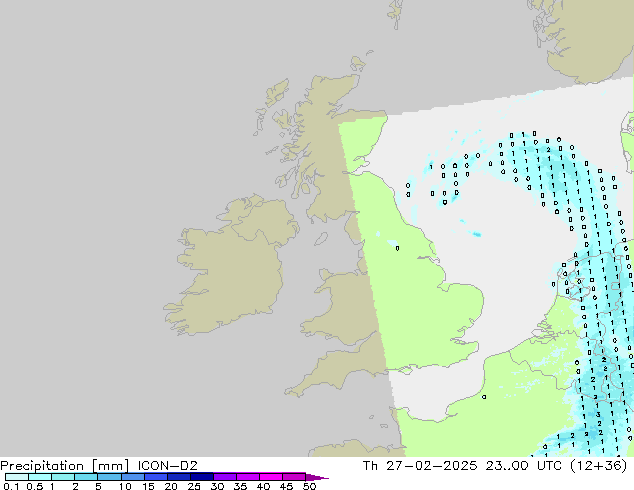Click the 35–40 mm violet legend swatch

[x=247, y=477]
